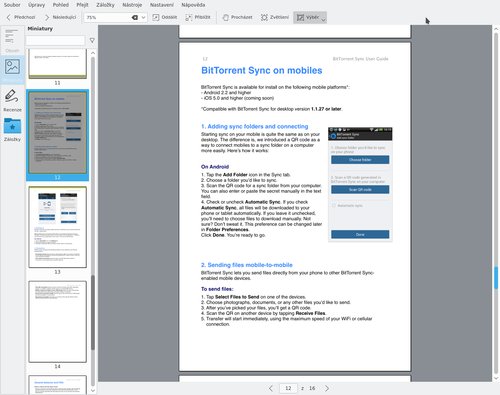
Task: Zoom in with the Přiblížit button
Action: click(x=198, y=17)
